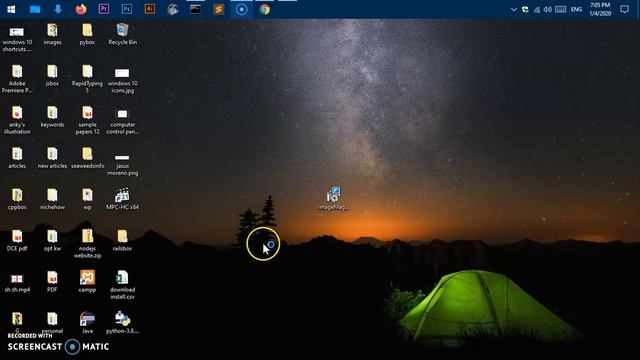
Task: Select the jsbox folder
Action: (52, 76)
